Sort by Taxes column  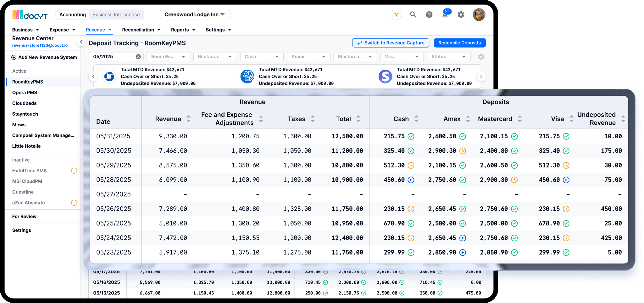(313, 119)
